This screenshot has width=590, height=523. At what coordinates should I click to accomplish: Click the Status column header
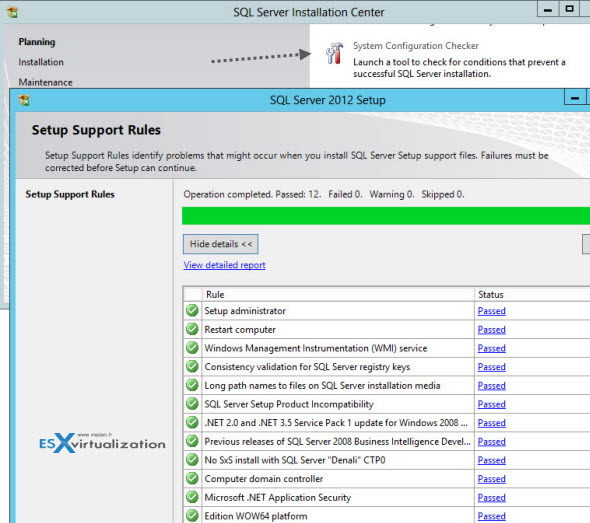click(x=532, y=295)
